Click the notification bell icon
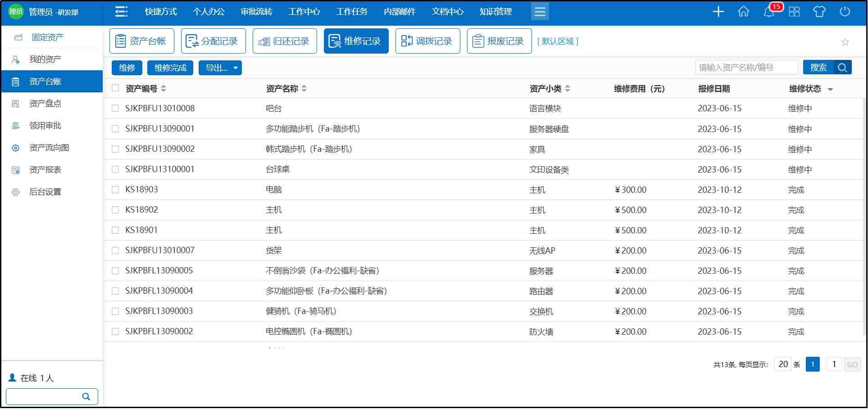 coord(769,12)
